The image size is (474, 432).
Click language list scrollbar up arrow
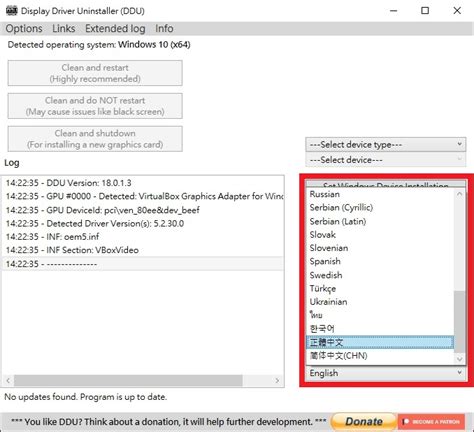[x=460, y=194]
